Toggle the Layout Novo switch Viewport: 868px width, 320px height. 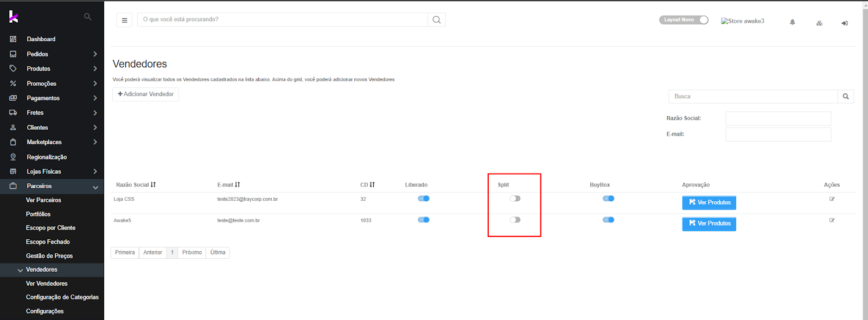(x=684, y=20)
